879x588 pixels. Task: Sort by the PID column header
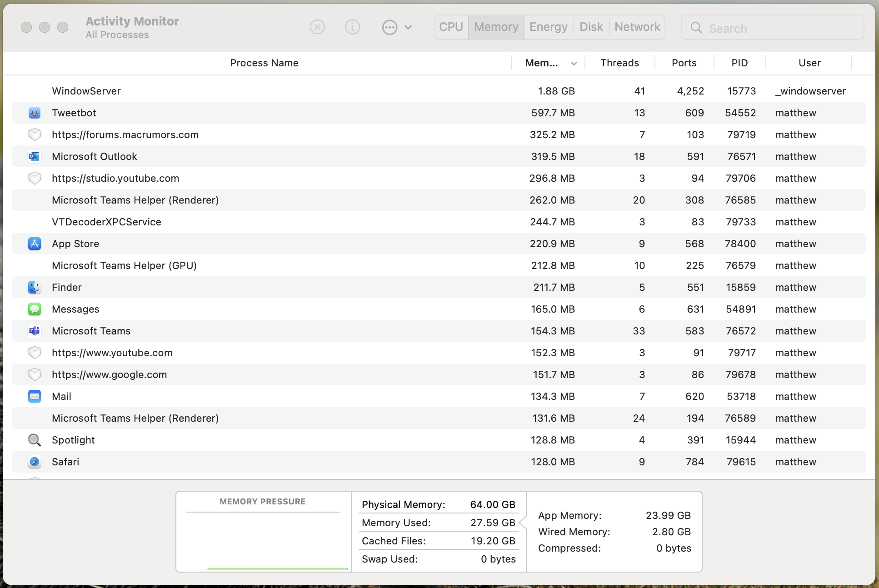click(x=739, y=63)
